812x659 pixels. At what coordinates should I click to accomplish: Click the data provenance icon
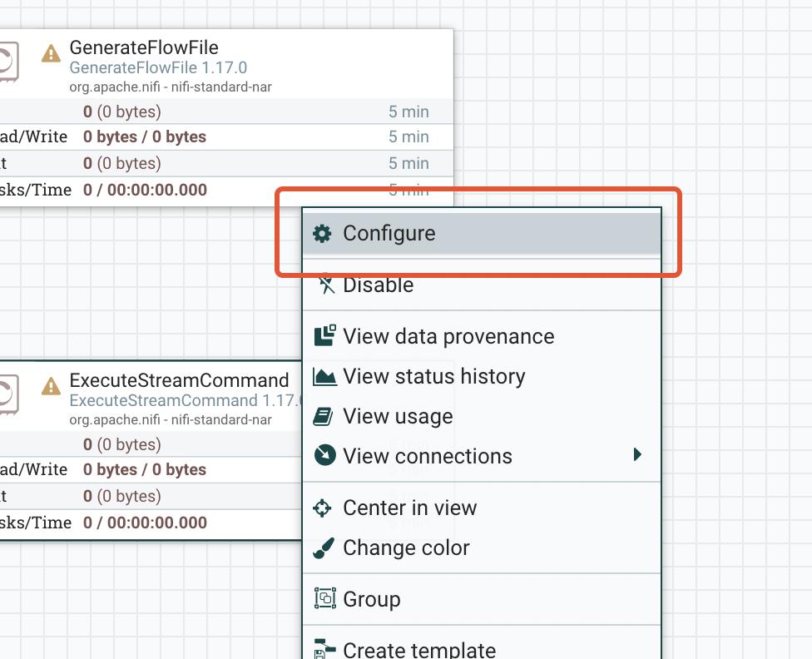[324, 336]
